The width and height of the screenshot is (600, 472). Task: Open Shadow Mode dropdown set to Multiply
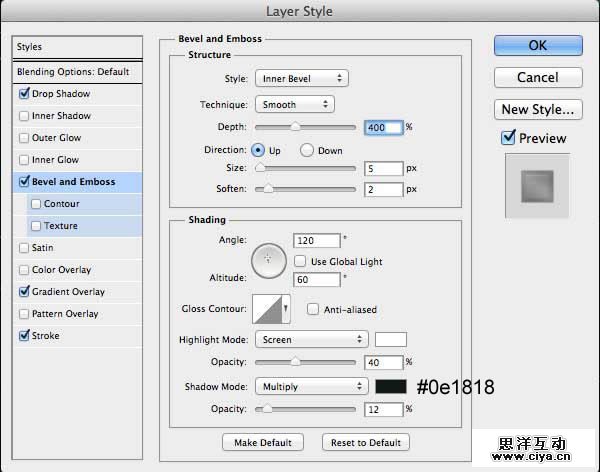(311, 386)
